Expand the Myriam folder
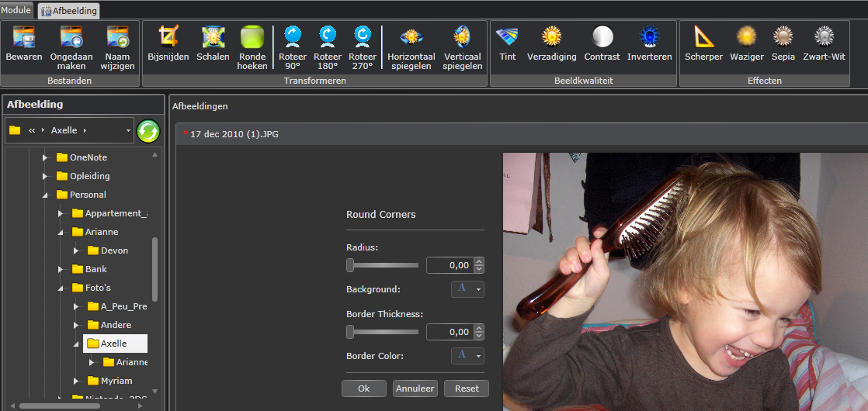This screenshot has height=411, width=868. [76, 381]
